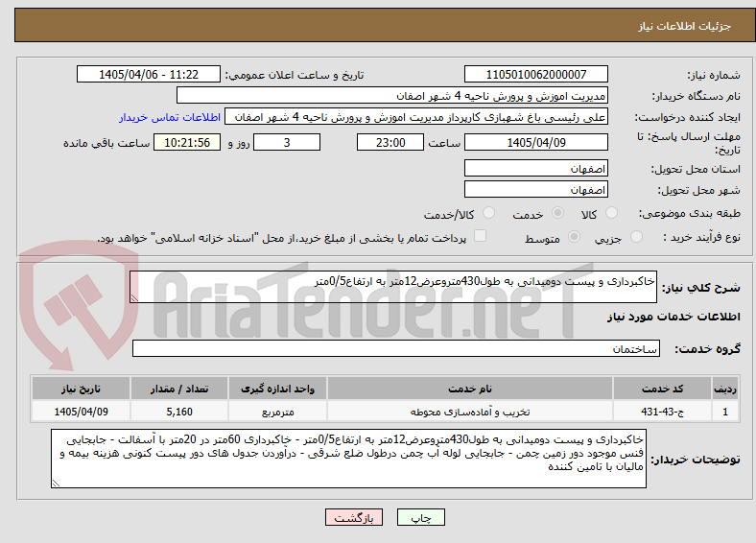Click the announcement date field 1405/04/06 - 11:22
This screenshot has width=756, height=543.
pyautogui.click(x=149, y=74)
